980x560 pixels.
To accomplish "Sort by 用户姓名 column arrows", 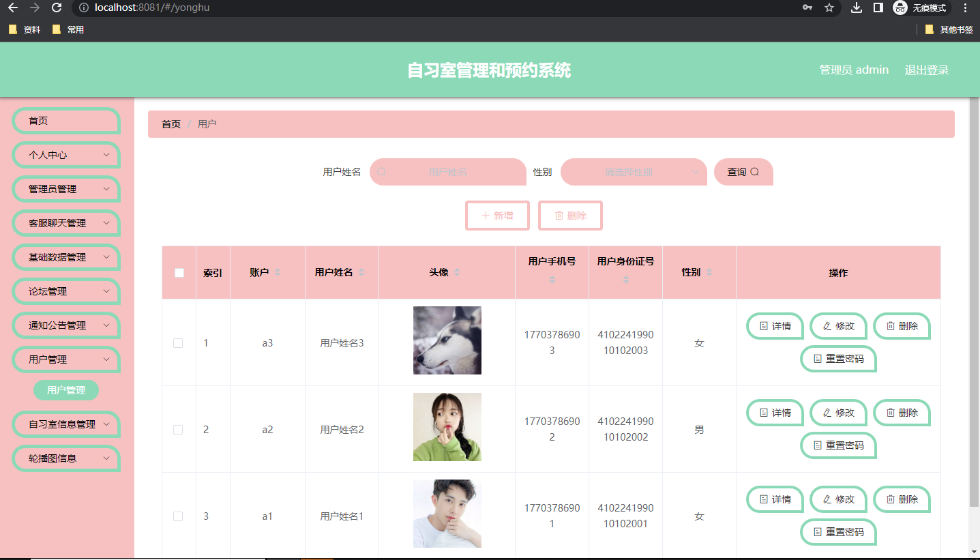I will point(361,272).
